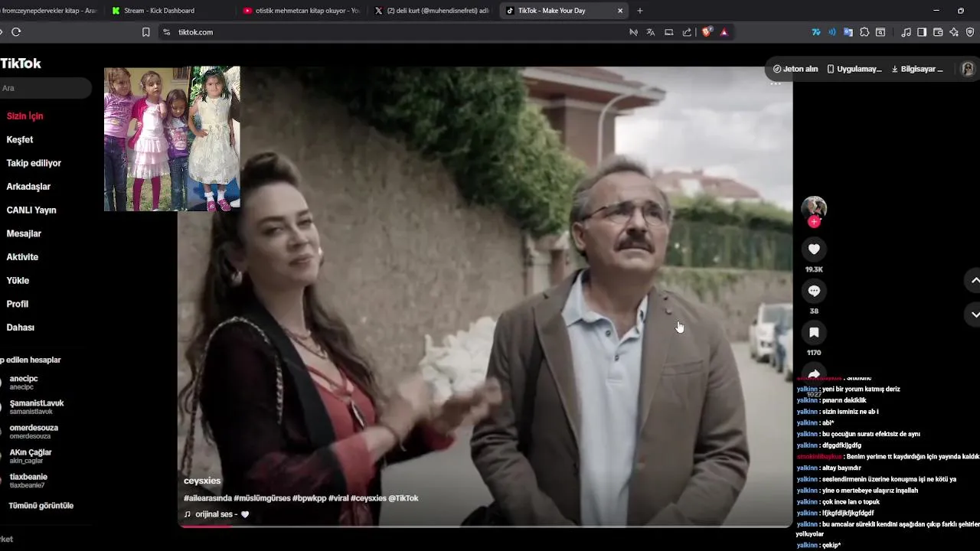Screen dimensions: 980x551
Task: Click the red video progress bar
Action: click(x=205, y=526)
